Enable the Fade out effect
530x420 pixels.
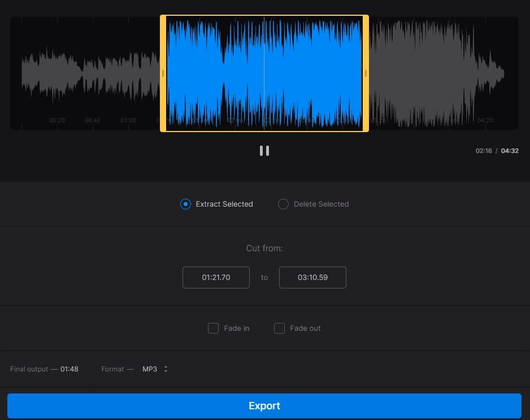(279, 328)
